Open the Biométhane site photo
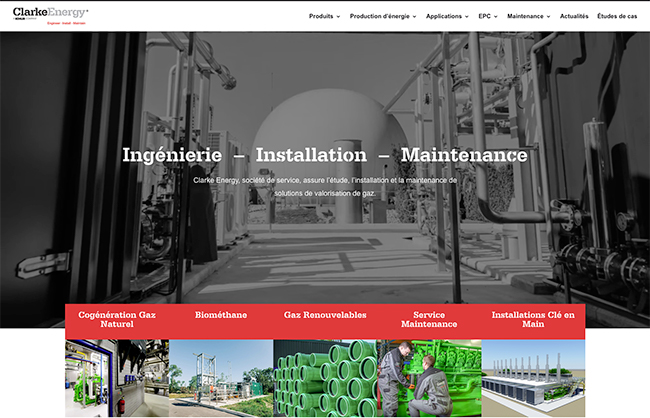 click(x=221, y=378)
